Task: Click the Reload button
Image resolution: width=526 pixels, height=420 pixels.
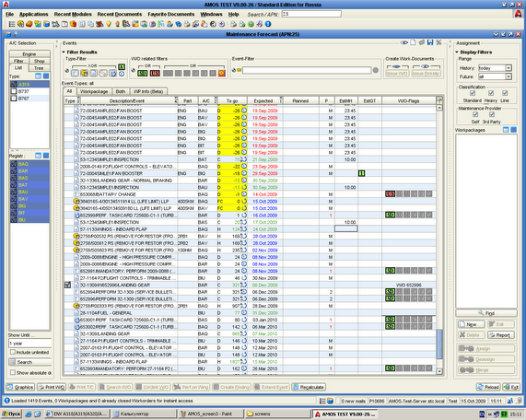Action: 488,387
